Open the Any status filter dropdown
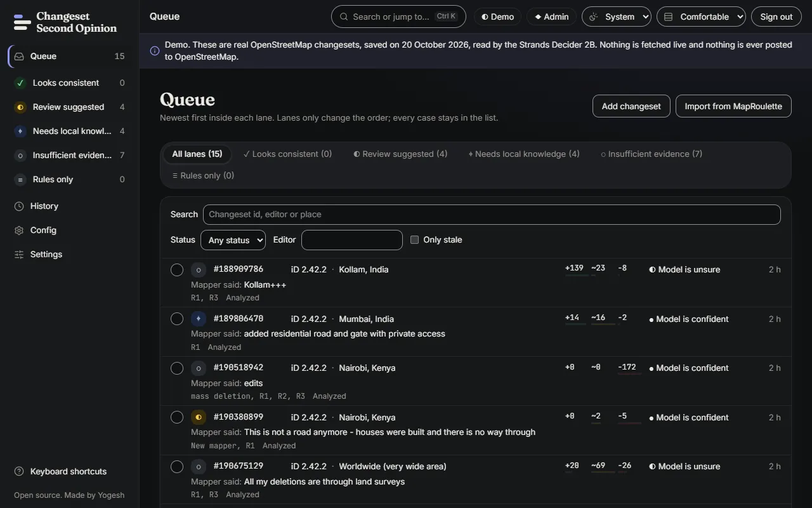 click(233, 240)
